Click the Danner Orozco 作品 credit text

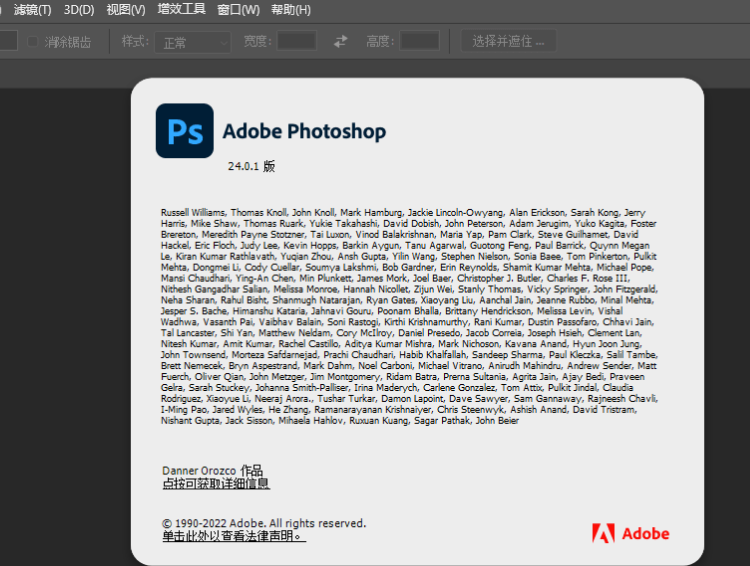click(x=212, y=470)
